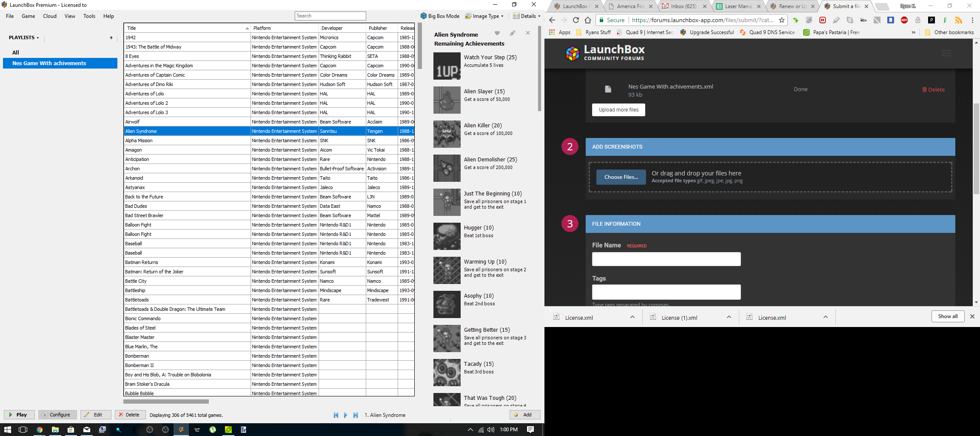Click Upload more files button
This screenshot has width=980, height=436.
618,110
